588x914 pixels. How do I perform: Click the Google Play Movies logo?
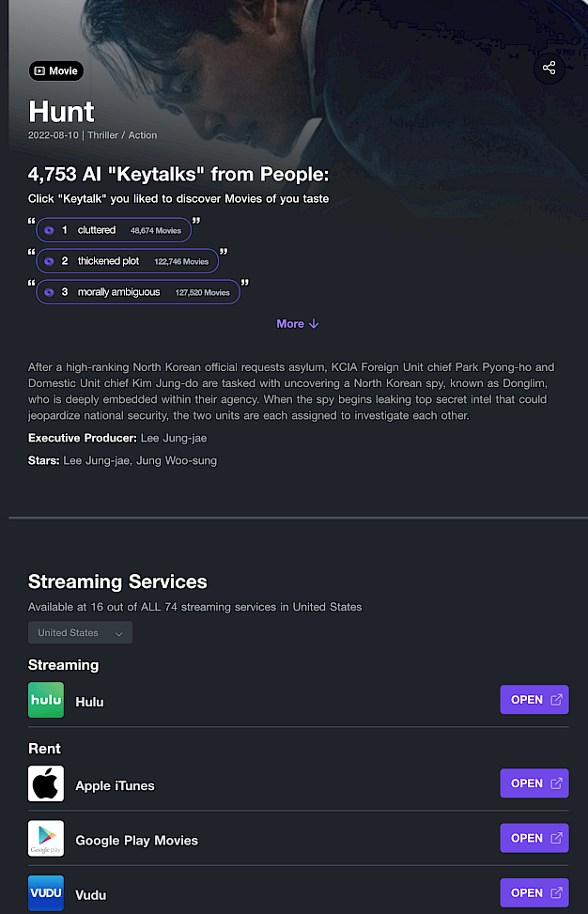46,839
